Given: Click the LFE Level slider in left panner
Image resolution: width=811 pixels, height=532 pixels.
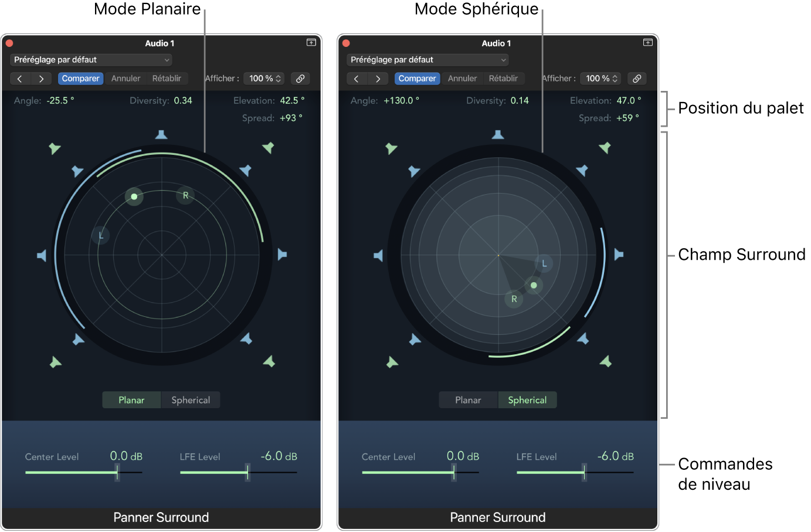Looking at the screenshot, I should [x=239, y=472].
